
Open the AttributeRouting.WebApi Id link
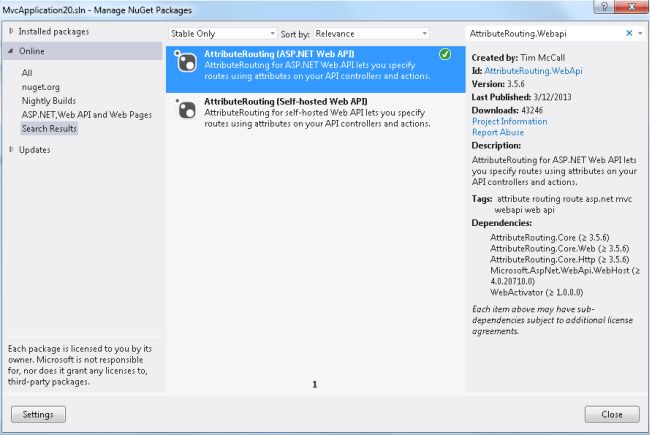pyautogui.click(x=533, y=71)
